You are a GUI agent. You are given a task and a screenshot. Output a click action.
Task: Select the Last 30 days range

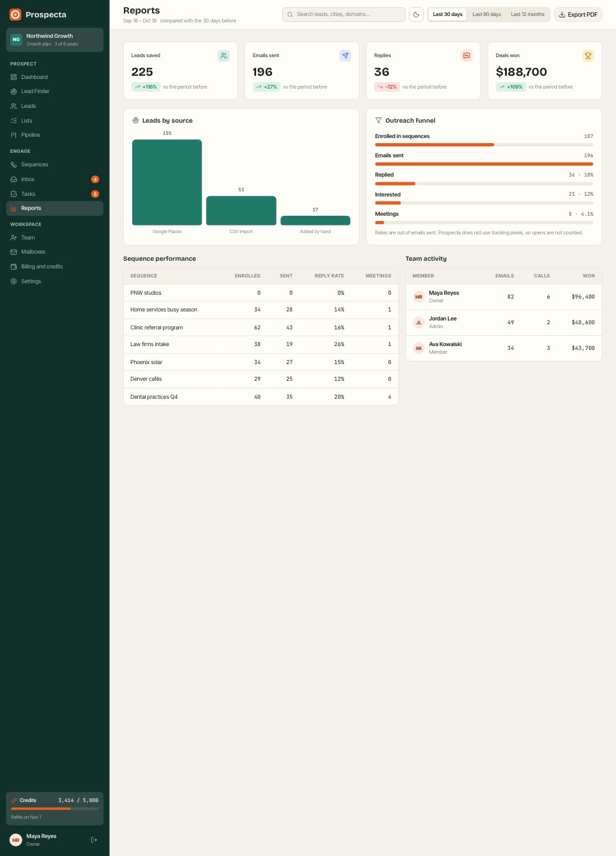click(447, 14)
